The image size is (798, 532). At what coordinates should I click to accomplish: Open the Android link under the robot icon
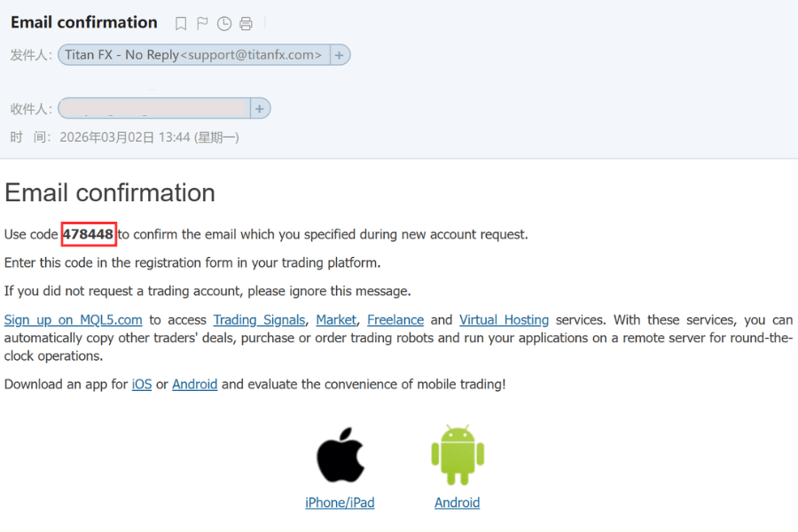point(457,503)
